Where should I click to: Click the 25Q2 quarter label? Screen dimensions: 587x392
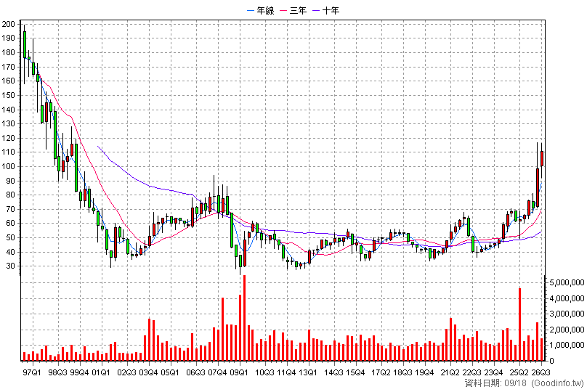[519, 372]
